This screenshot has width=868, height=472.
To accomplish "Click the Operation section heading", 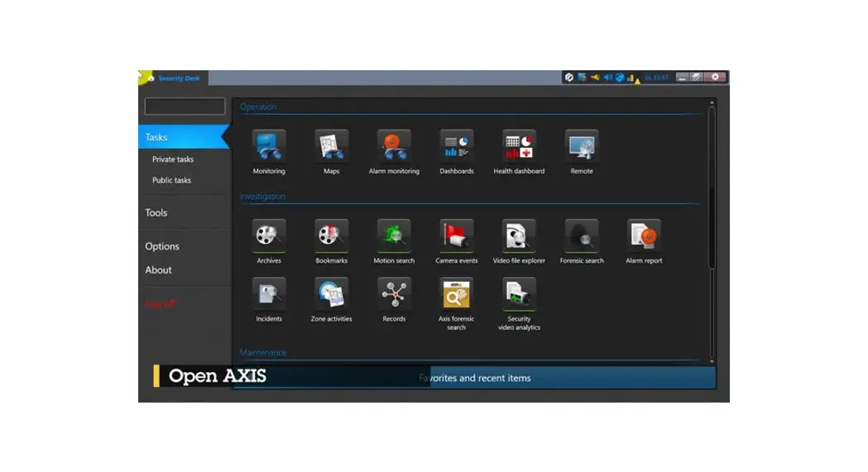I will (x=258, y=107).
